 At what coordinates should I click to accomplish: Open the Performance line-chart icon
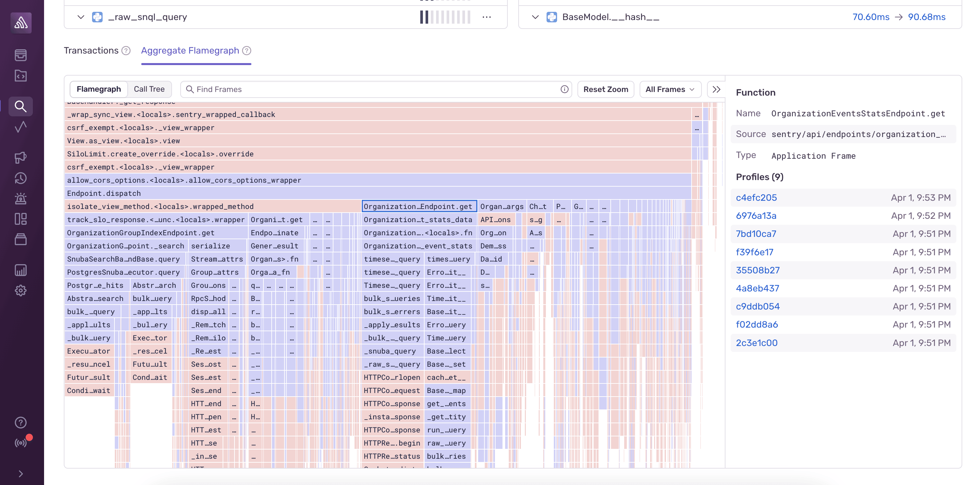[x=20, y=127]
